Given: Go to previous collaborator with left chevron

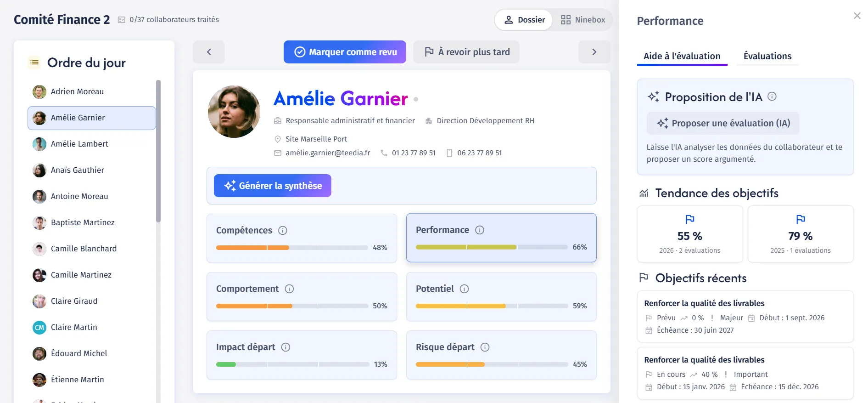Looking at the screenshot, I should 209,52.
